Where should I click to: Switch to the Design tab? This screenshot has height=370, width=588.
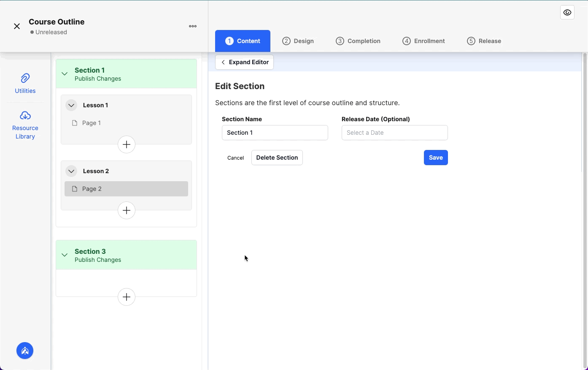(298, 41)
